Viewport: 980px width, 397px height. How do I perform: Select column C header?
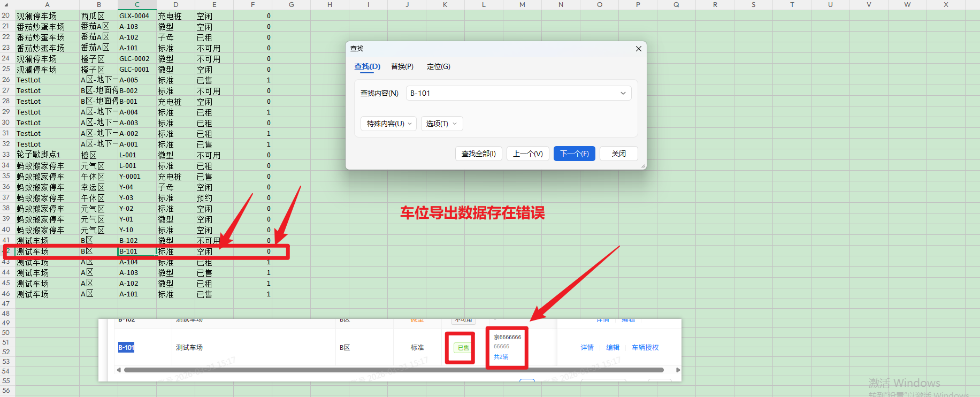click(137, 5)
